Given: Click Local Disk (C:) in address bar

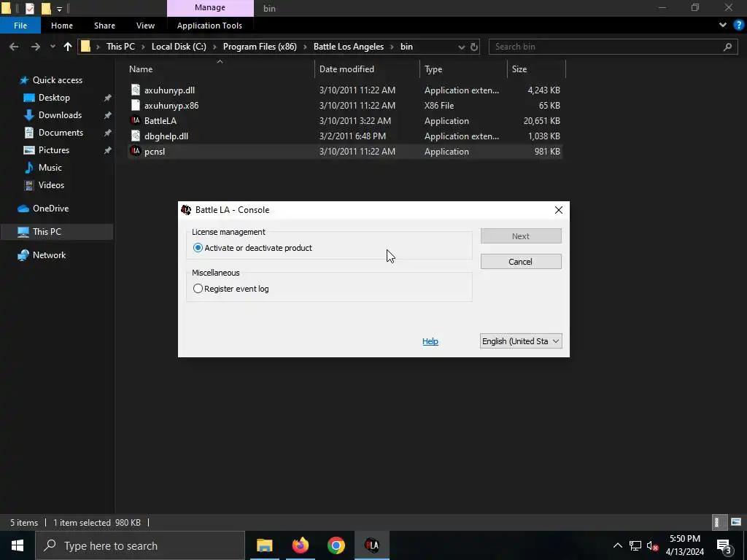Looking at the screenshot, I should click(x=179, y=47).
